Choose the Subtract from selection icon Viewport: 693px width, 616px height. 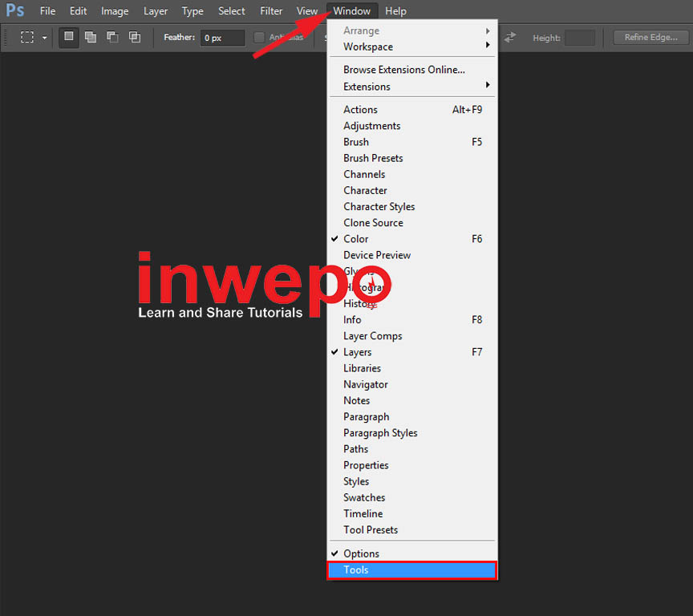pos(112,37)
